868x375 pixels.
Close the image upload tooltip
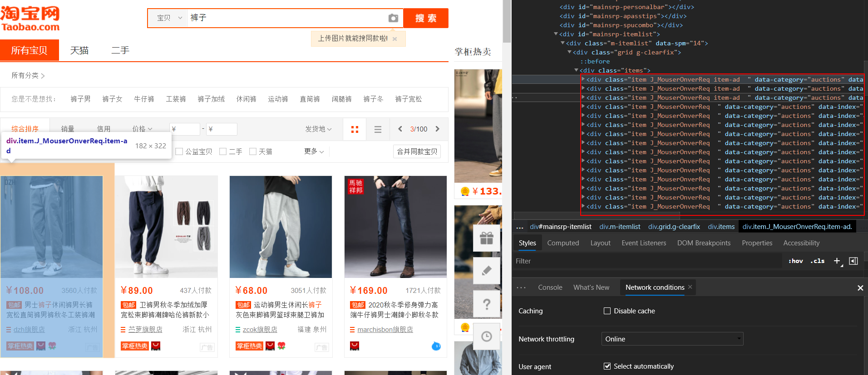pos(395,39)
